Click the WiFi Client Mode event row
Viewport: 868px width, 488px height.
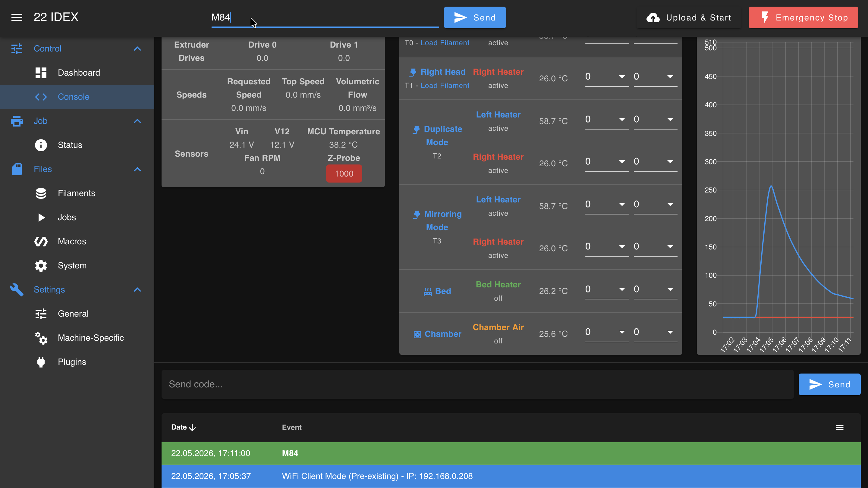pyautogui.click(x=511, y=476)
